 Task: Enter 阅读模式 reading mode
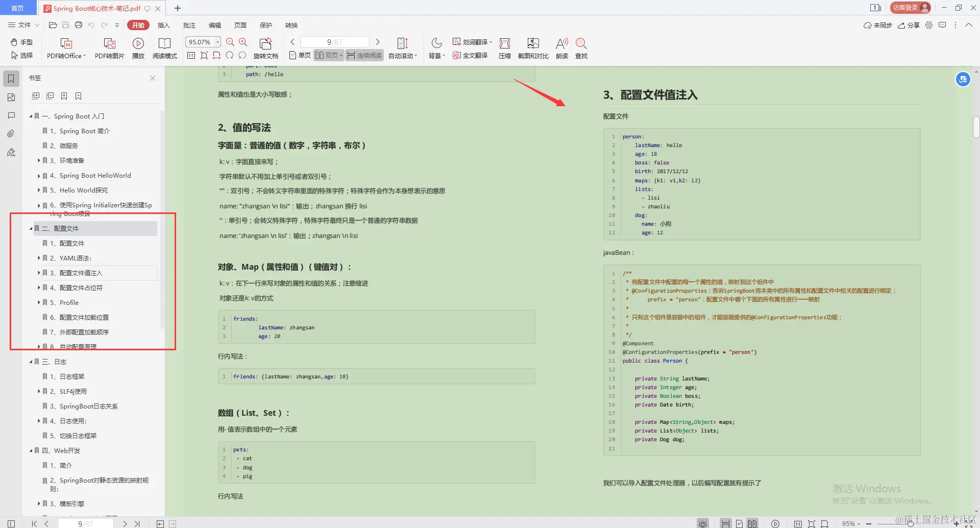tap(165, 49)
